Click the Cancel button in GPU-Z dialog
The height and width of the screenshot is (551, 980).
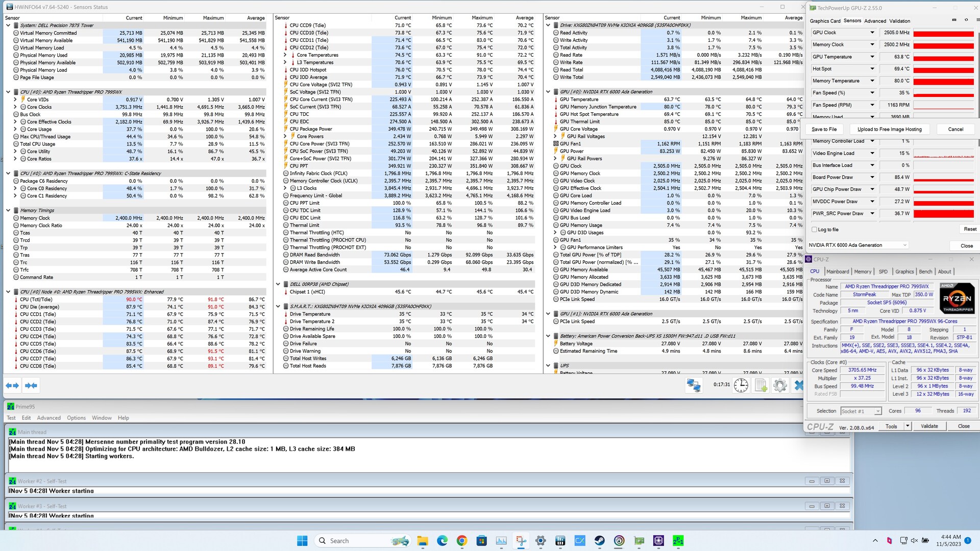click(x=955, y=130)
